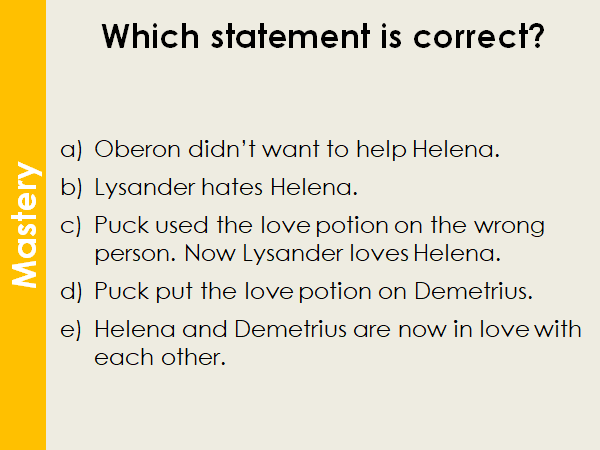Screen dimensions: 600x450
Task: Click the "d)" list marker
Action: click(69, 293)
